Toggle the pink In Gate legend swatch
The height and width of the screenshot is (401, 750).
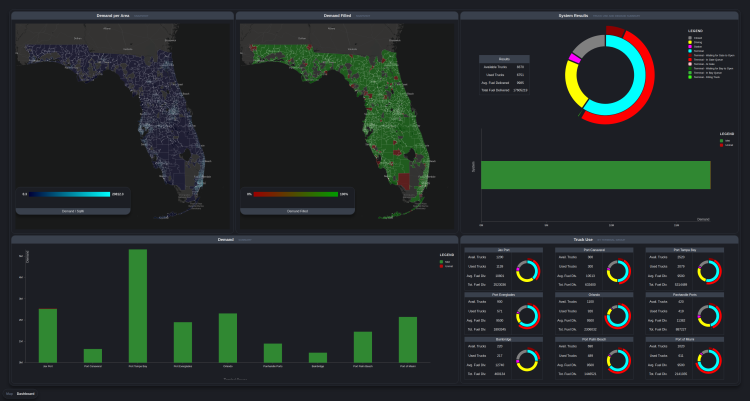(x=690, y=64)
